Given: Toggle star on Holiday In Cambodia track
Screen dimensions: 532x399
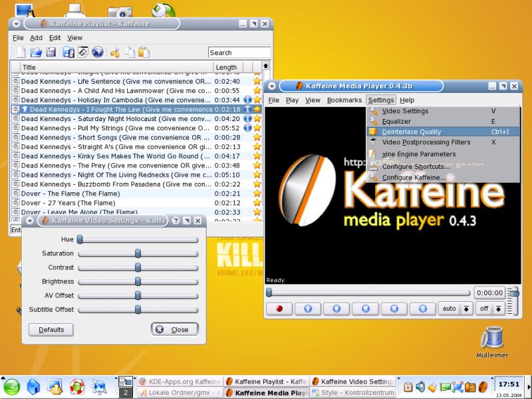Looking at the screenshot, I should (x=257, y=100).
